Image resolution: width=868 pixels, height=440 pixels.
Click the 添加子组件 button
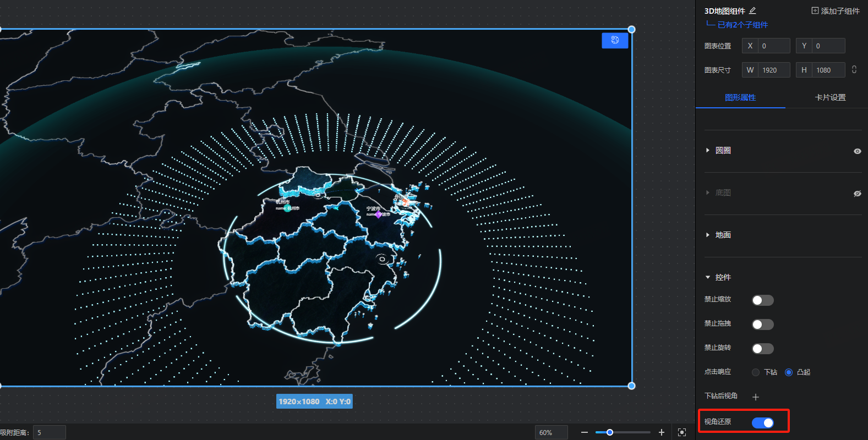coord(836,11)
